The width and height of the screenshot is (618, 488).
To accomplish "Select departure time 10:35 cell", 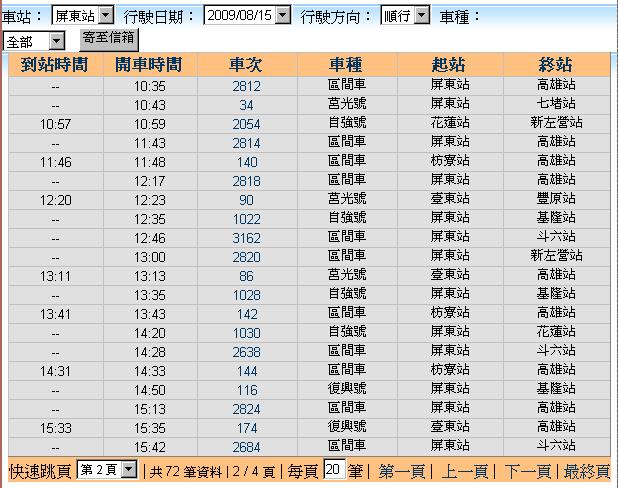I will click(x=150, y=86).
